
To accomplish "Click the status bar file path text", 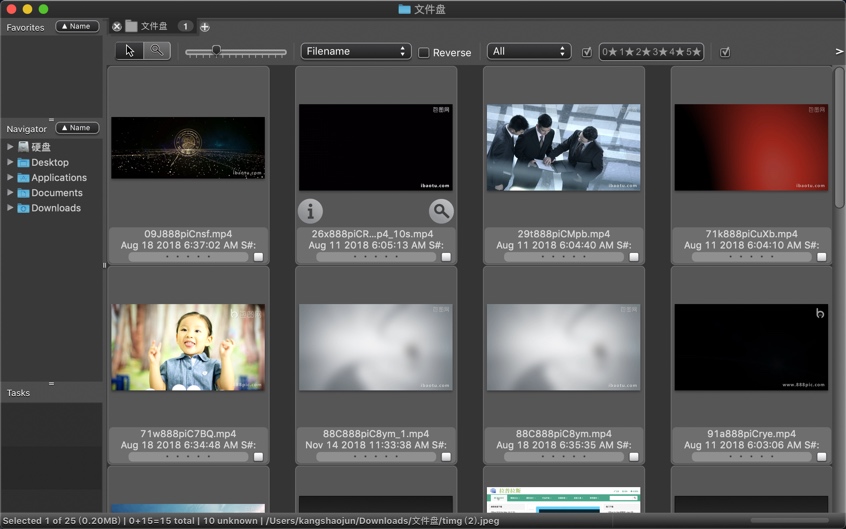I will tap(383, 521).
